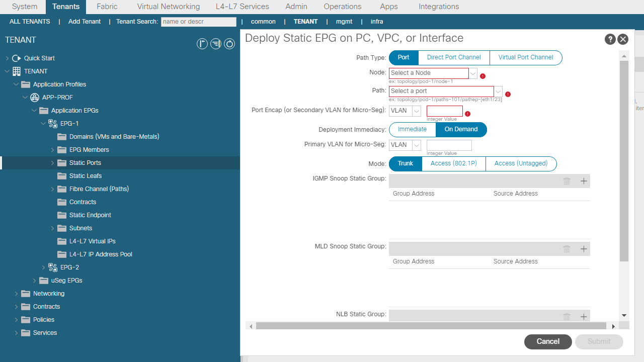Image resolution: width=644 pixels, height=362 pixels.
Task: Expand the EPG-2 tree node
Action: pos(43,267)
